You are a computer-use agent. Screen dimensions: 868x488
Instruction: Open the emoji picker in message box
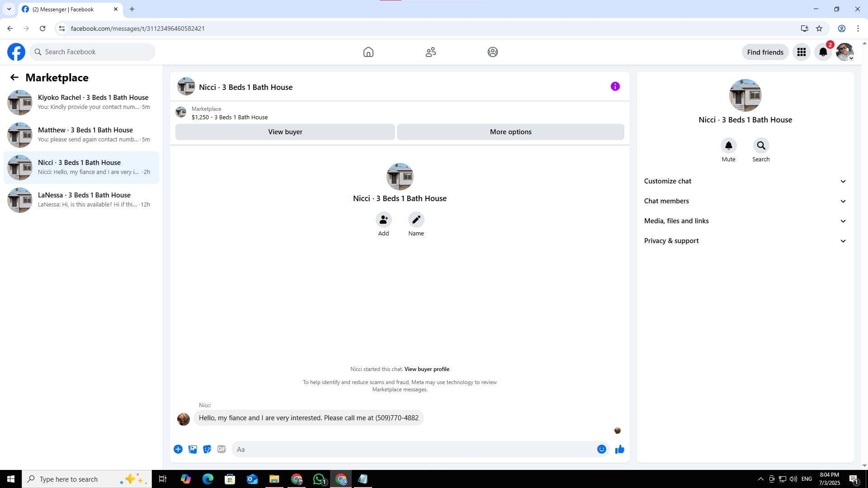click(601, 449)
